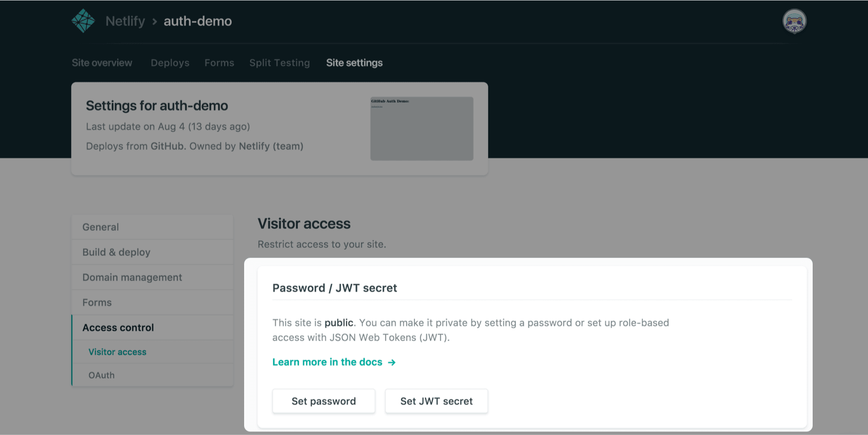Select the Site settings tab
868x435 pixels.
point(354,63)
